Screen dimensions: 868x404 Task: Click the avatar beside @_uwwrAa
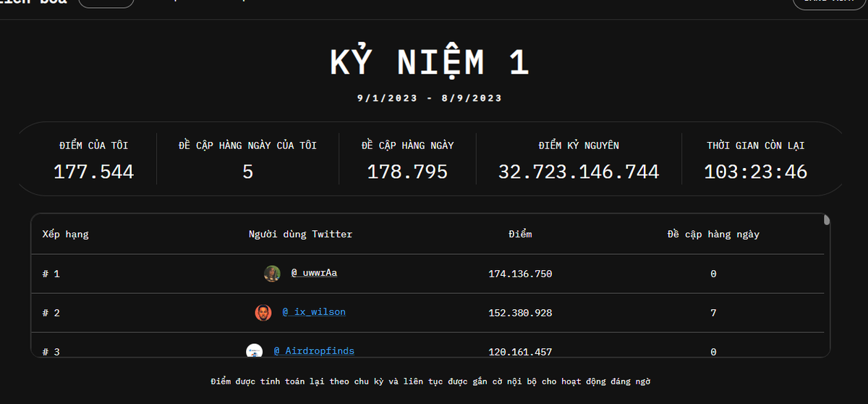pos(272,274)
